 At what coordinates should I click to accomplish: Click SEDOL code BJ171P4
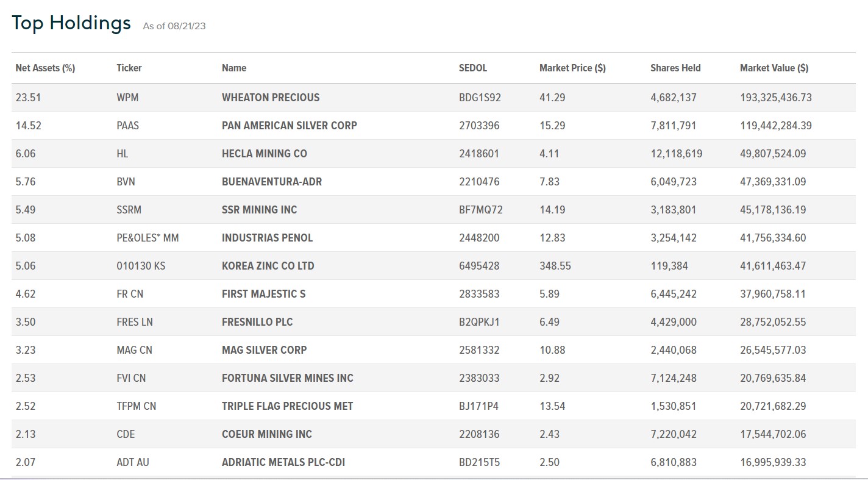(x=478, y=406)
